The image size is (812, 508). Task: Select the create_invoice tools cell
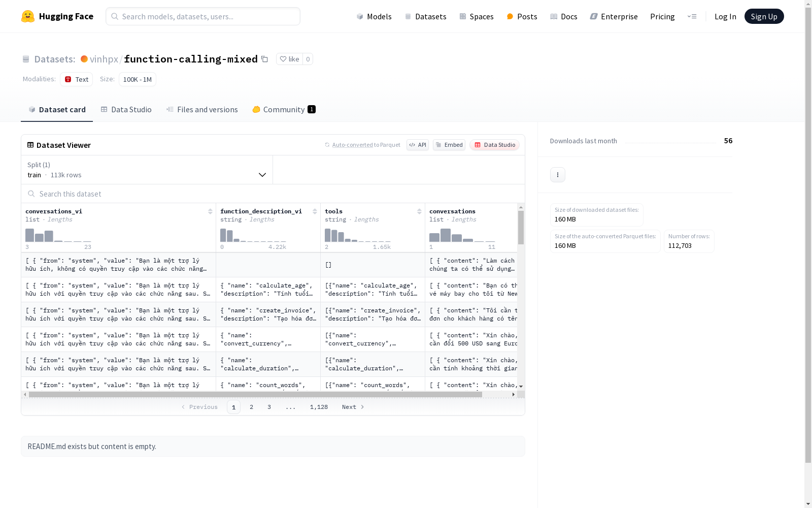click(x=373, y=314)
